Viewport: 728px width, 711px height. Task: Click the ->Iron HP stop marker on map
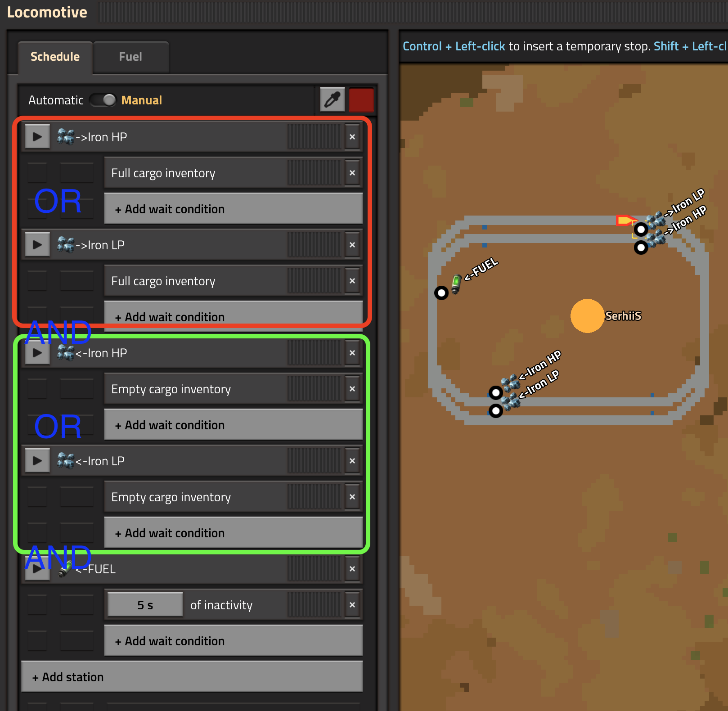click(x=641, y=247)
